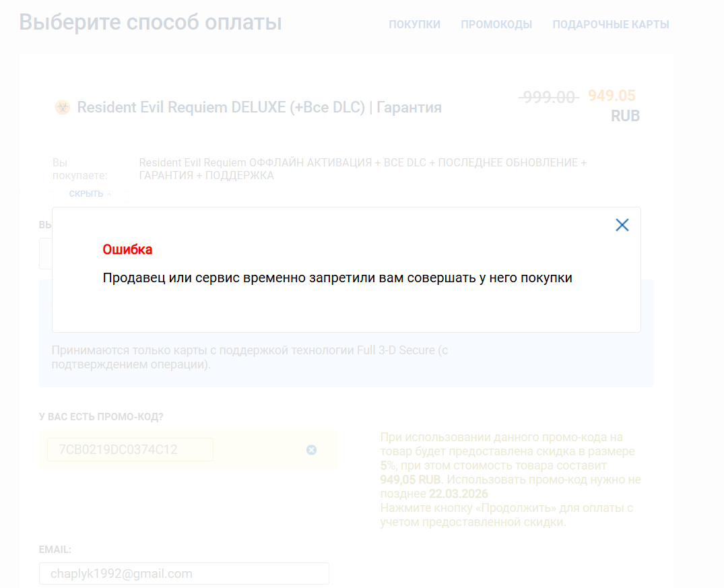Screen dimensions: 724x588
Task: Click the Выберите способ оплаты page heading
Action: point(150,22)
